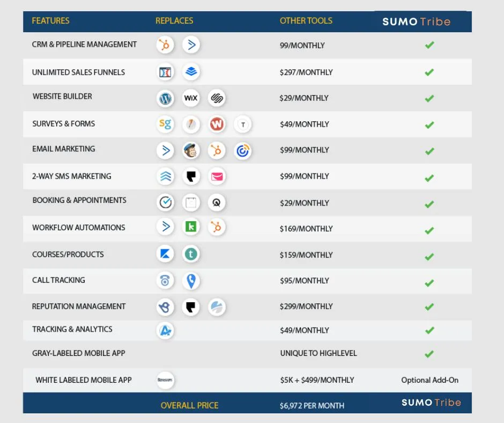Click the black flag icon in Reputation Management row
Viewport: 504px width, 423px height.
[191, 307]
